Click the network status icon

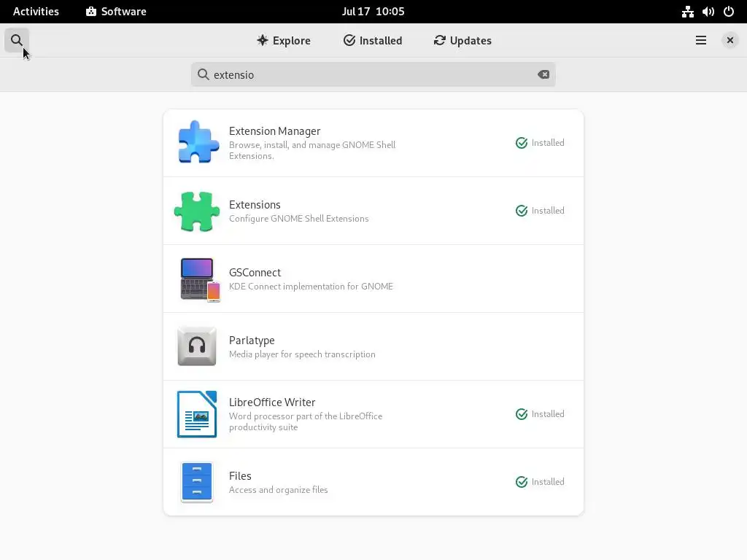[687, 12]
